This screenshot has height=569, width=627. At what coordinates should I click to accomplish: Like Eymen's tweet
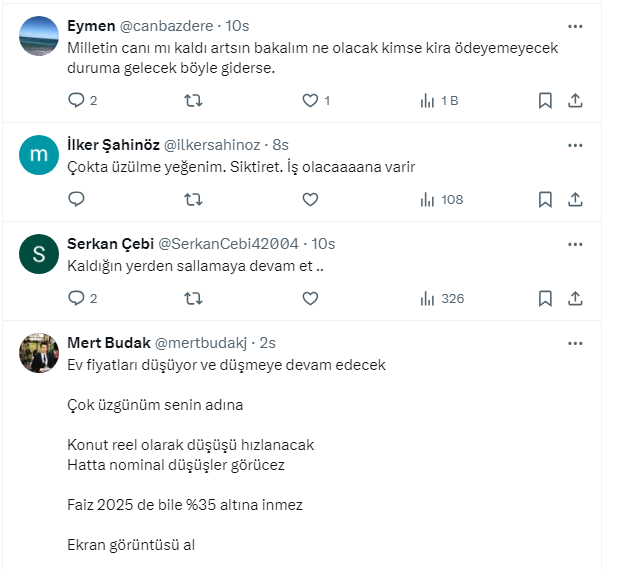310,100
